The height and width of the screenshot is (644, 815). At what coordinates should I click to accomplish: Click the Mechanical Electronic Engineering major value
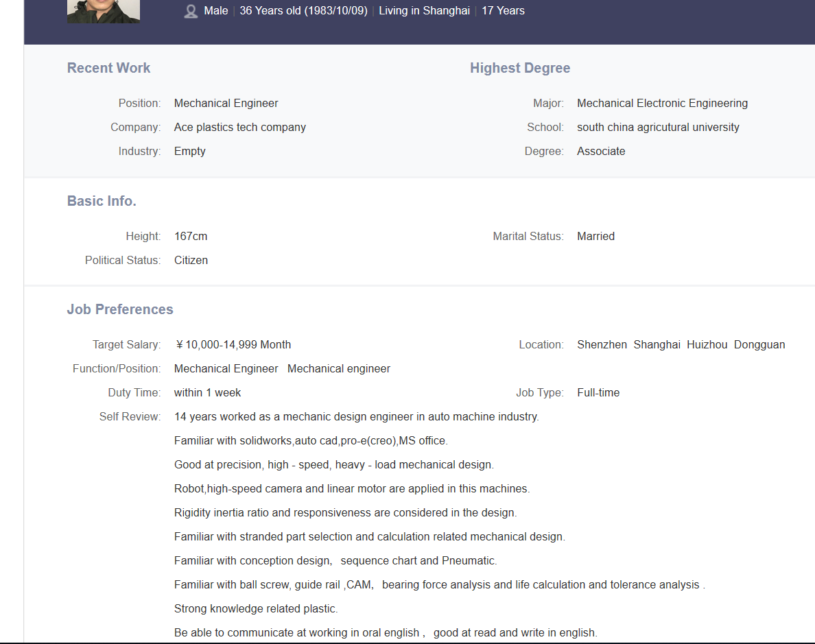coord(662,103)
